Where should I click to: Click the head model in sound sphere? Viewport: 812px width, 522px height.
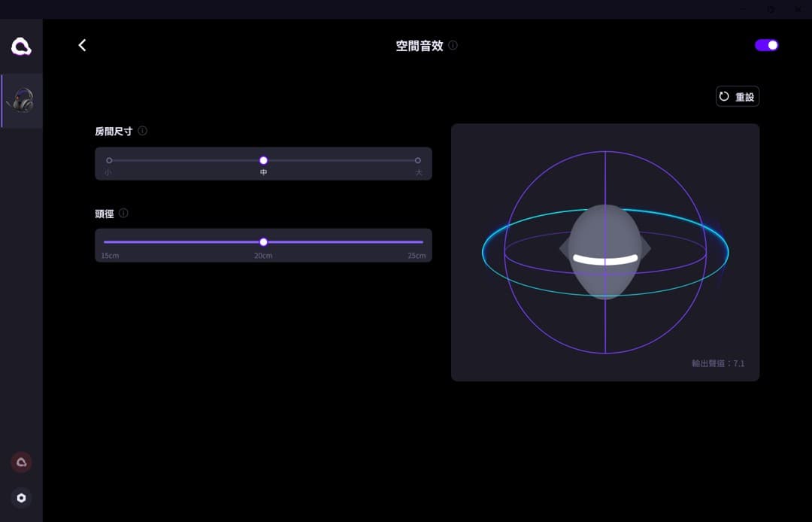tap(604, 252)
